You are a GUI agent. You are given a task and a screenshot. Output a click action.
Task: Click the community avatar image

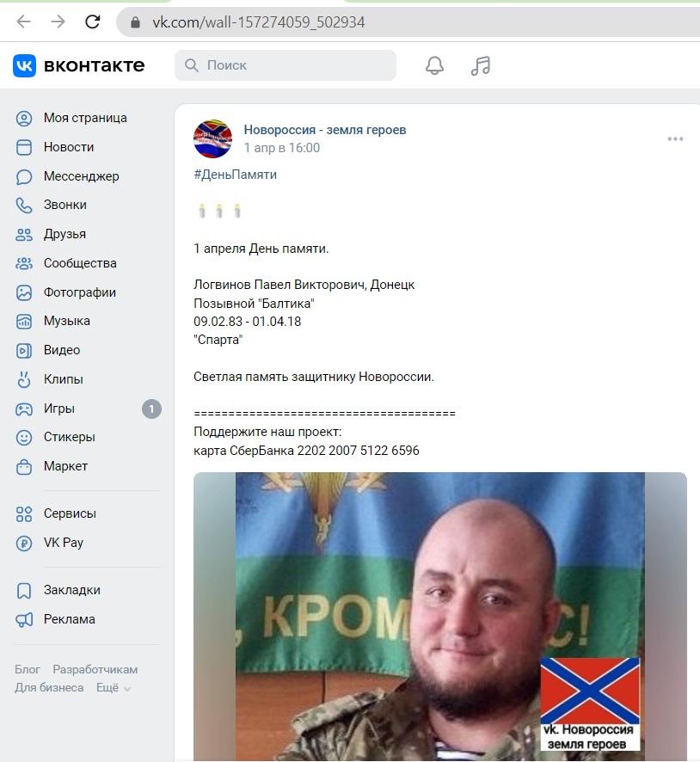point(212,139)
